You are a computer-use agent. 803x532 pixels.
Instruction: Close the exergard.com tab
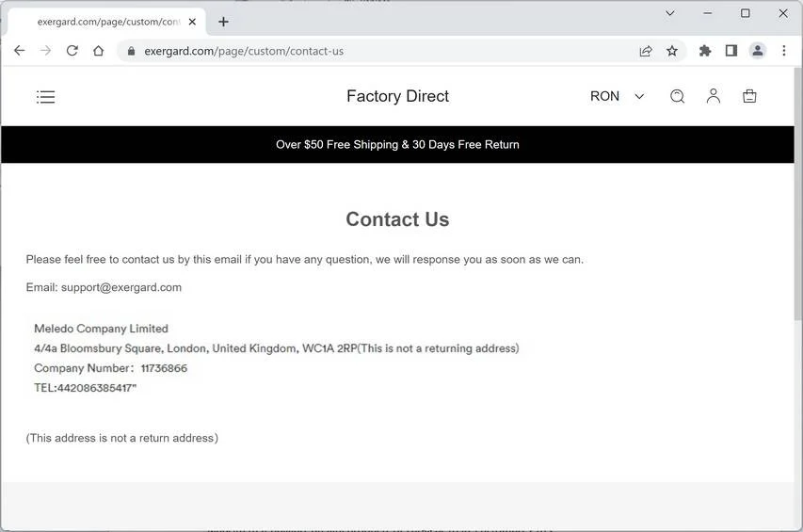[x=192, y=22]
